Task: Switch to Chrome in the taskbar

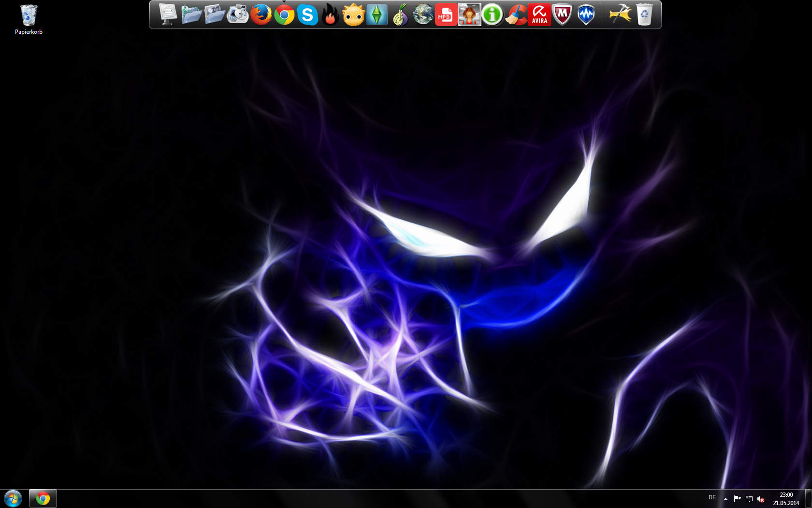Action: click(x=43, y=498)
